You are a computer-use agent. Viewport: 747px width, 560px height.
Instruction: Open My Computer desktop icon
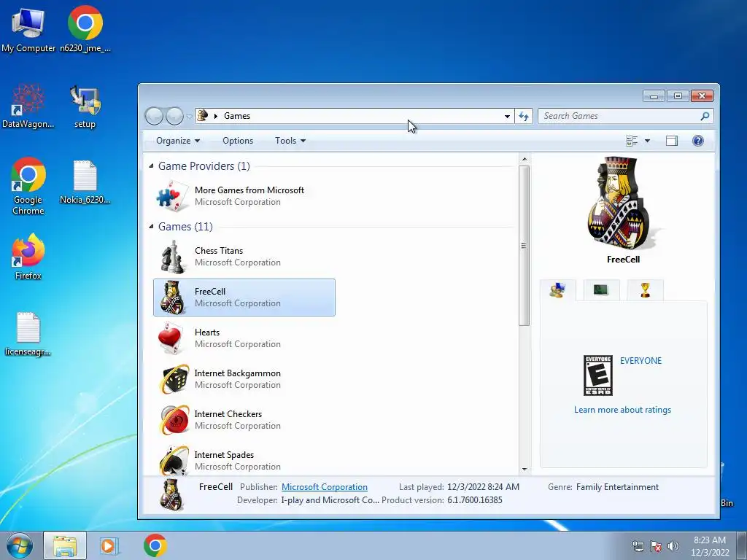pos(28,29)
